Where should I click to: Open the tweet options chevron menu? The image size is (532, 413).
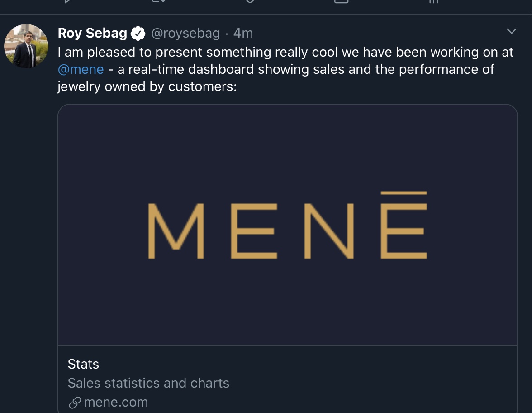(512, 31)
